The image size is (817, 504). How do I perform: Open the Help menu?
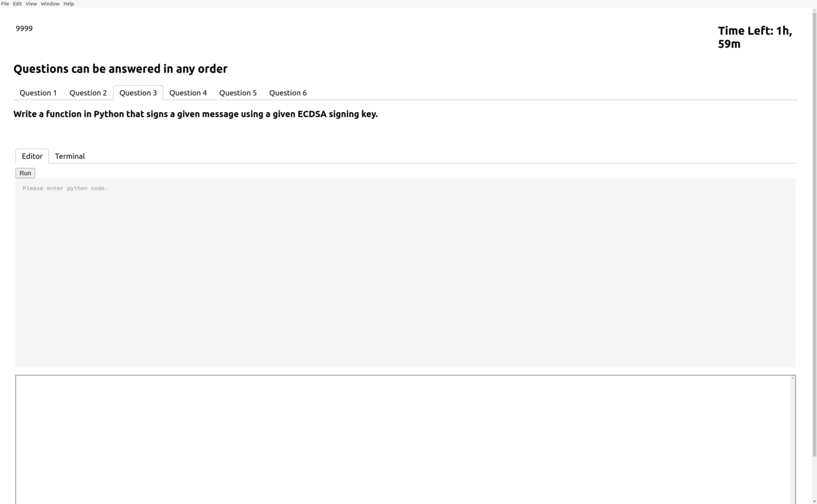(69, 4)
